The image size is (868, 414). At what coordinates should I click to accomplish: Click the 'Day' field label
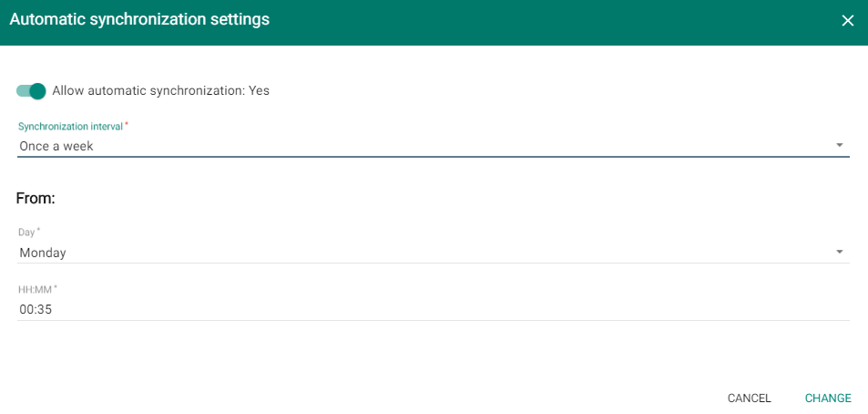(26, 233)
